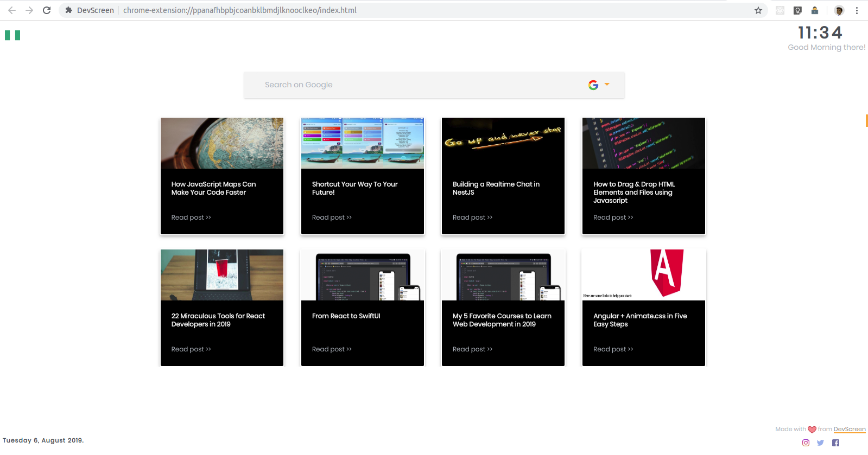Click the lock-shaped extension icon in toolbar
868x455 pixels.
tap(815, 10)
